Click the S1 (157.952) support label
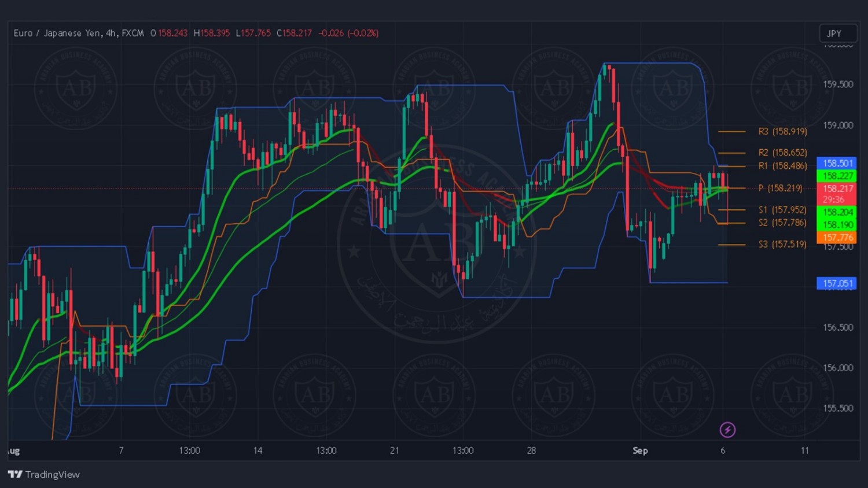The width and height of the screenshot is (868, 488). (782, 210)
